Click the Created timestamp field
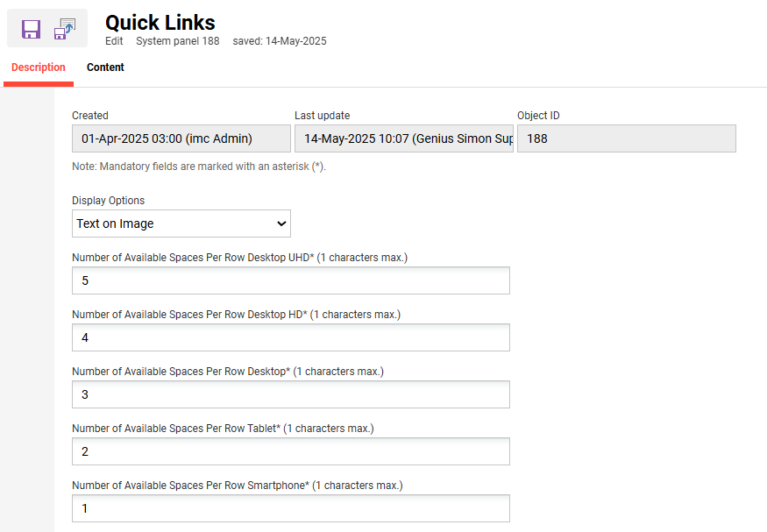767x532 pixels. pyautogui.click(x=181, y=138)
